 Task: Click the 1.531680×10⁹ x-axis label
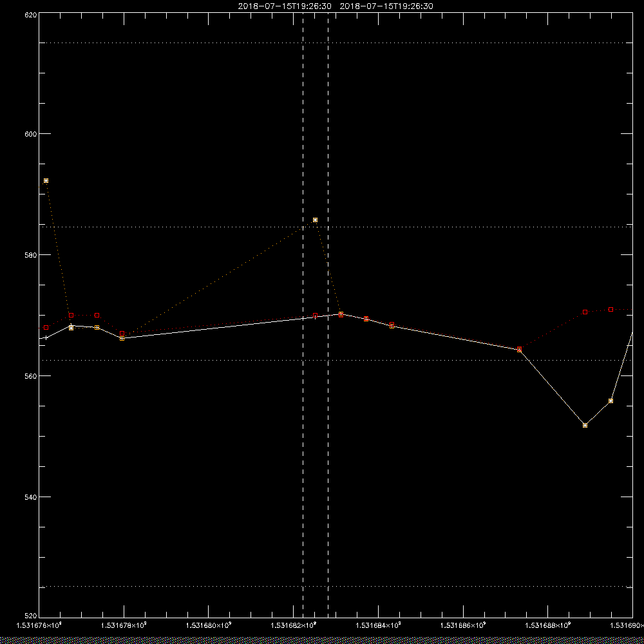coord(209,625)
